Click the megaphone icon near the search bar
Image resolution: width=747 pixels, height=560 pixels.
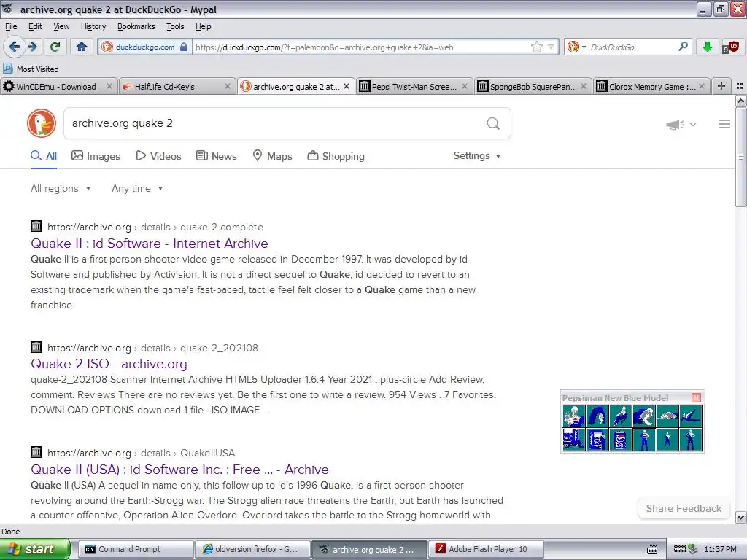pos(675,124)
